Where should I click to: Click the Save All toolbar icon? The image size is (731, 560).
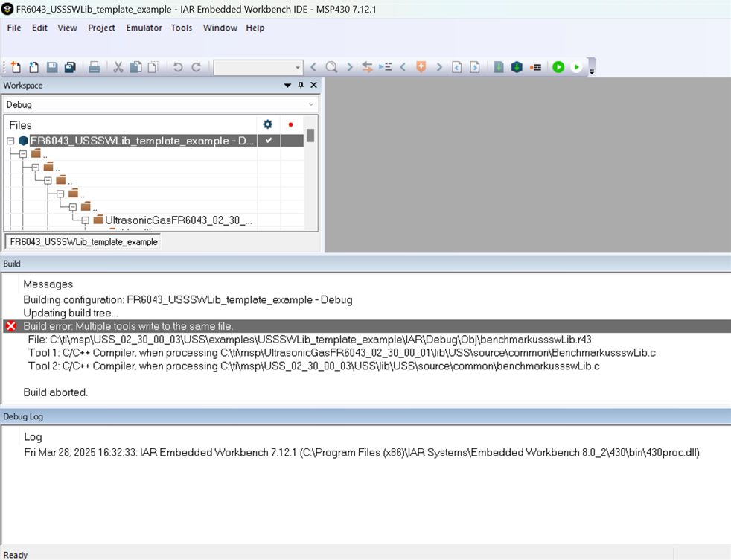70,67
